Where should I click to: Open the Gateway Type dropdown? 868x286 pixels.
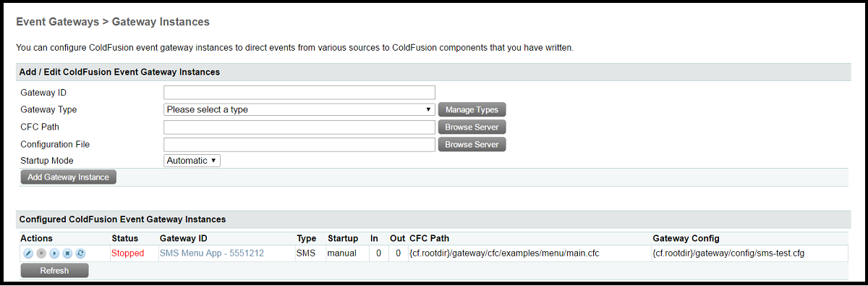click(299, 109)
